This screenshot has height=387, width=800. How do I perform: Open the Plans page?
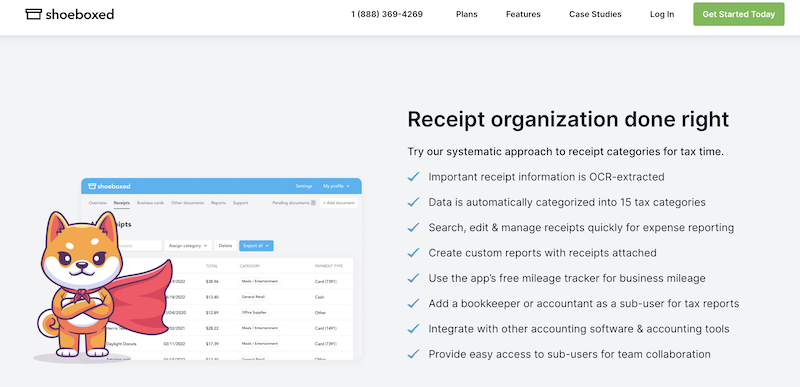[x=467, y=14]
